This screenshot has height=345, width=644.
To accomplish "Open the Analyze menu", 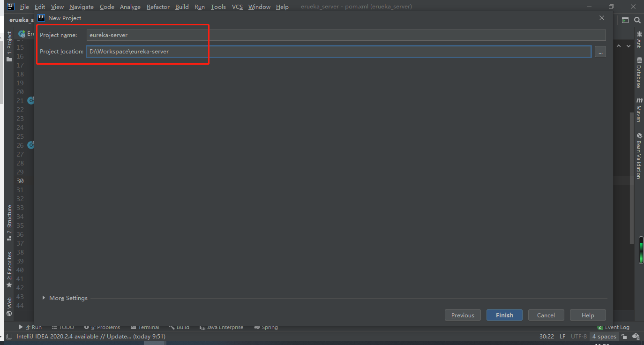I will 130,7.
